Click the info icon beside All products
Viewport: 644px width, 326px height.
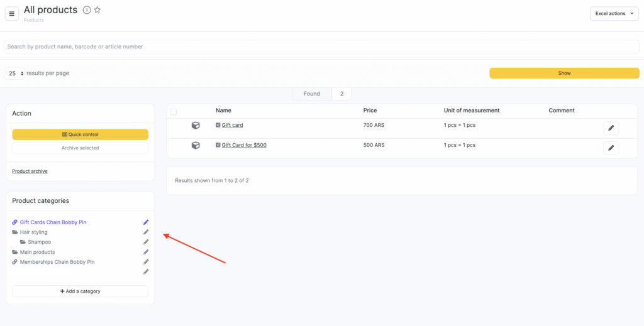coord(87,10)
